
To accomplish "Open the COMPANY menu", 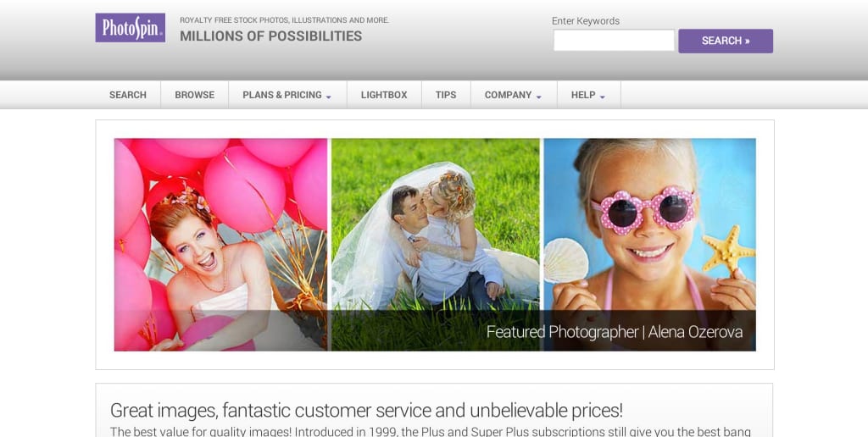I will click(508, 95).
